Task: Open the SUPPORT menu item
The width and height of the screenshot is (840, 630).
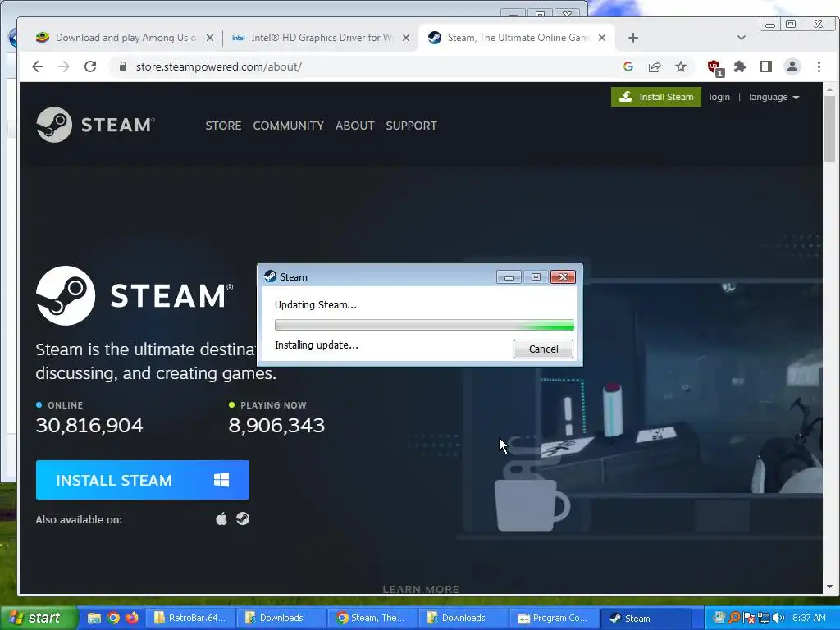Action: tap(412, 126)
